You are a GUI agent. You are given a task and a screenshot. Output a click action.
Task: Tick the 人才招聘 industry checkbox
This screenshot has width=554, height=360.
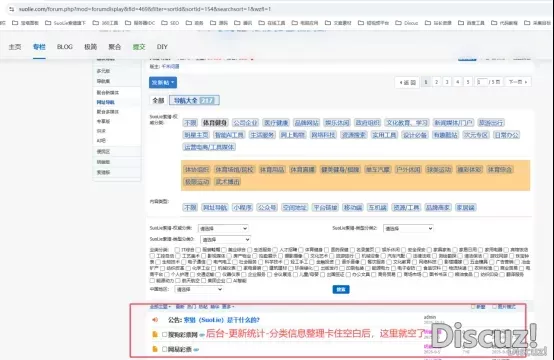click(275, 250)
